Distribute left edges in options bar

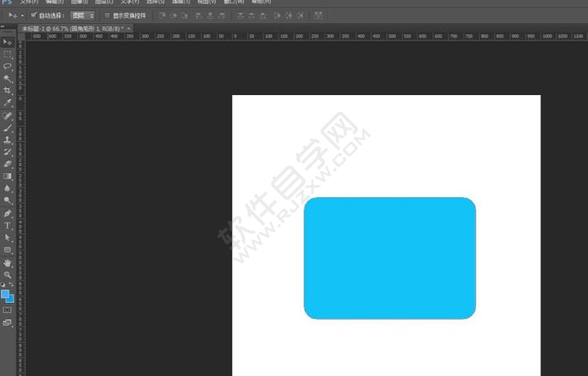pos(278,15)
